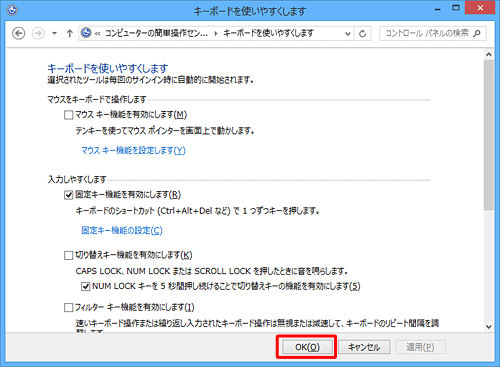Click the CAPS LOCK、NUM LOCK description text
Image resolution: width=500 pixels, height=367 pixels.
212,271
